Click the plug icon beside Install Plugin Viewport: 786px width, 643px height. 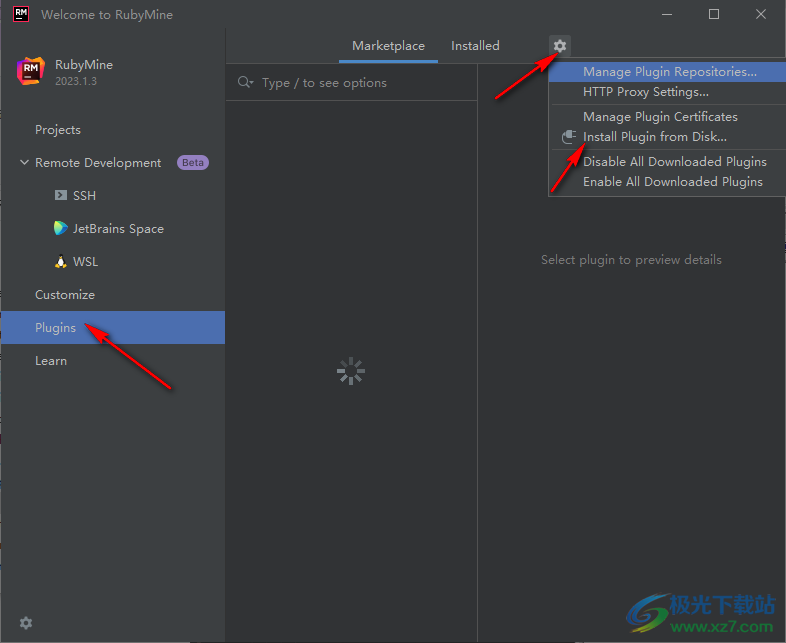(x=568, y=137)
